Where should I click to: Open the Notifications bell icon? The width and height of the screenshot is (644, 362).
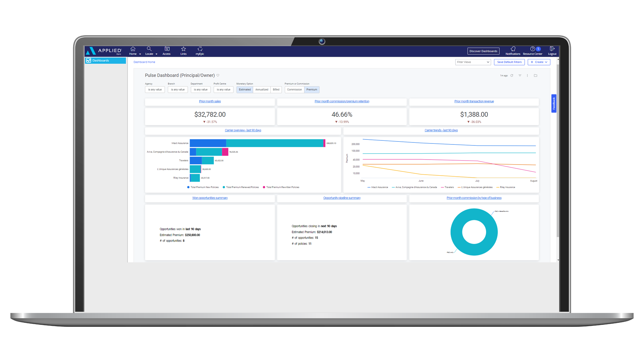[x=513, y=49]
